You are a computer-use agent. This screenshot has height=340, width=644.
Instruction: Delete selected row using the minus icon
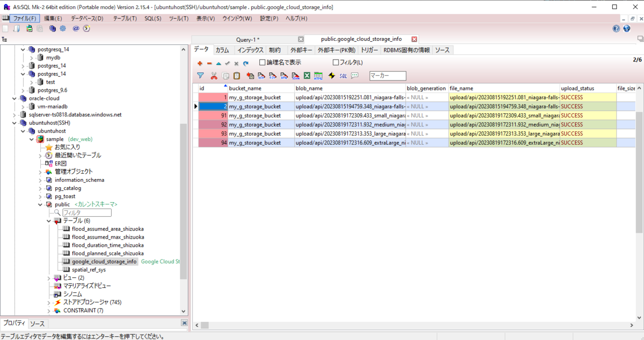coord(209,63)
